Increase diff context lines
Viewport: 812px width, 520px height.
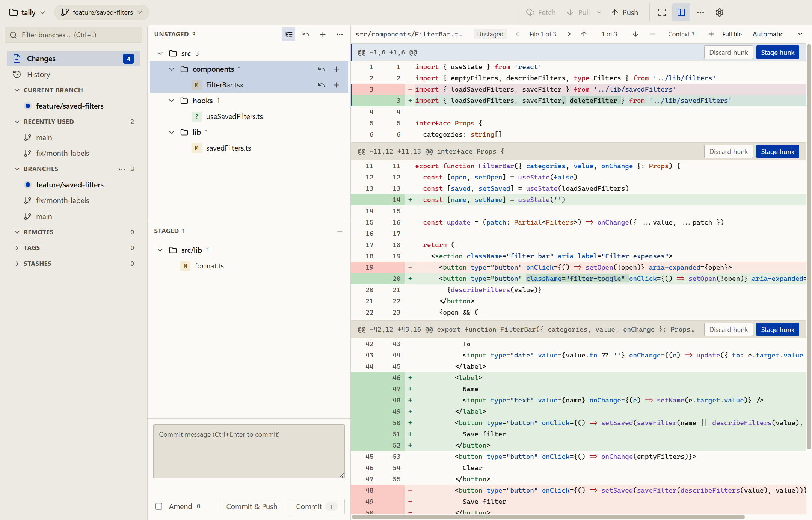pyautogui.click(x=711, y=34)
